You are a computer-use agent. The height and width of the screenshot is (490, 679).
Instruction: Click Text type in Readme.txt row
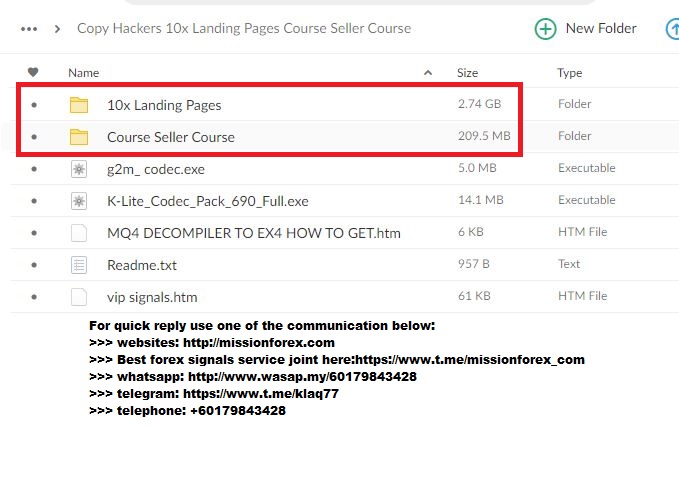(x=569, y=264)
